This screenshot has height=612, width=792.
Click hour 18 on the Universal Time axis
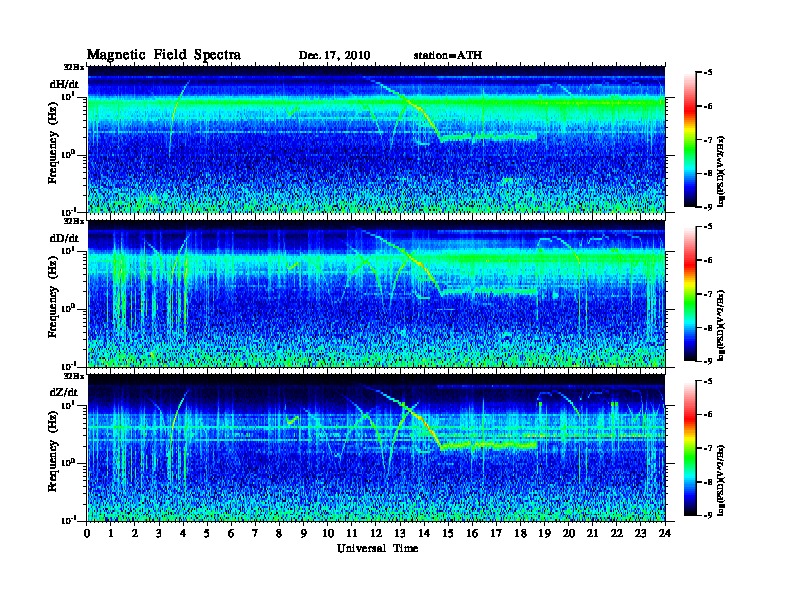tap(520, 533)
